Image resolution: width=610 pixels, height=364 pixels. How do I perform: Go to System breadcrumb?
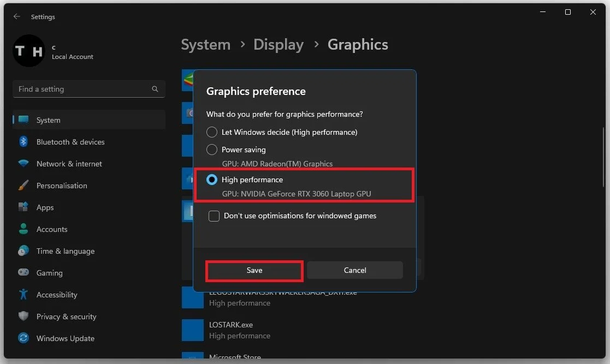(x=206, y=45)
